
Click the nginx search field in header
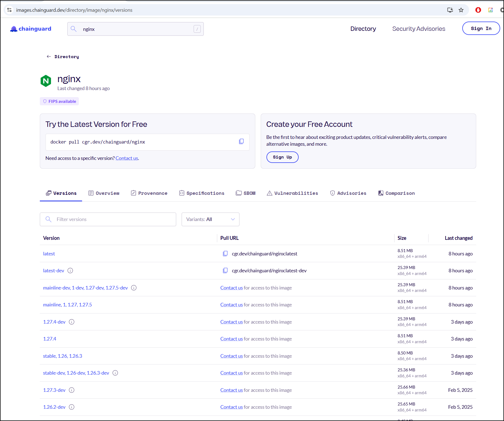pos(136,29)
